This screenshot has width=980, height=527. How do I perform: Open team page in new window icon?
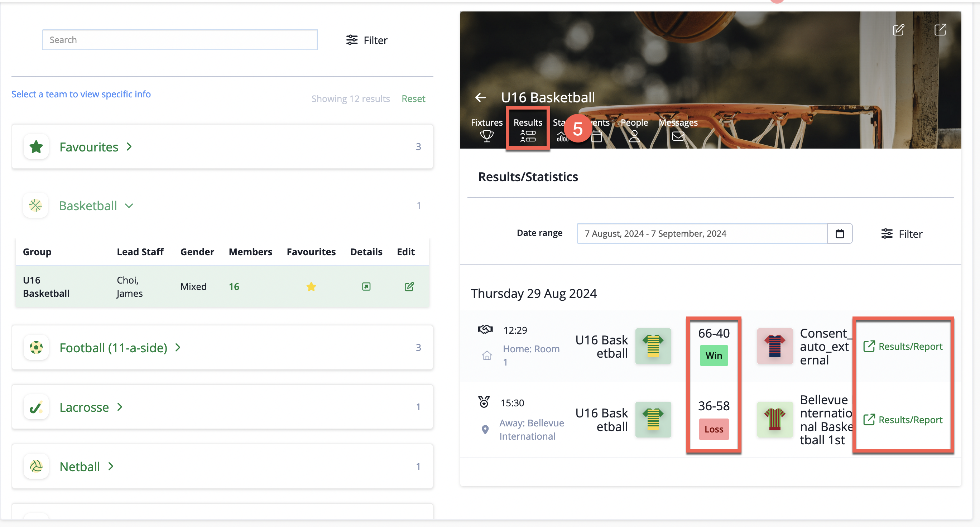pyautogui.click(x=940, y=30)
